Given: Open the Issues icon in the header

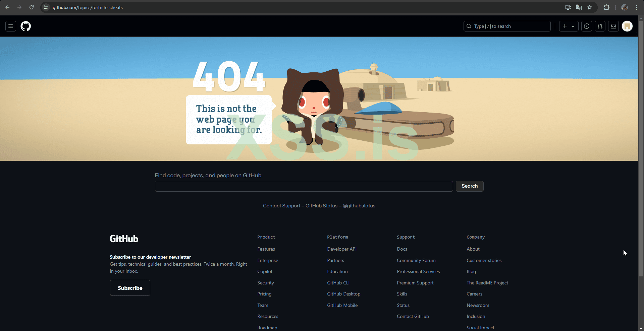Looking at the screenshot, I should click(587, 26).
